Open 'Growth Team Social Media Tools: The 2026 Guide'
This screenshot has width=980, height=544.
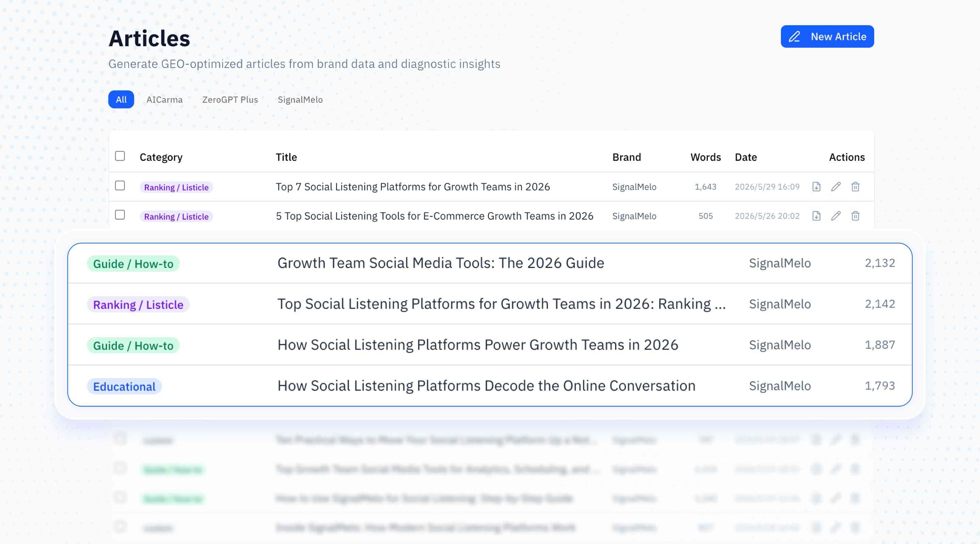pyautogui.click(x=441, y=263)
